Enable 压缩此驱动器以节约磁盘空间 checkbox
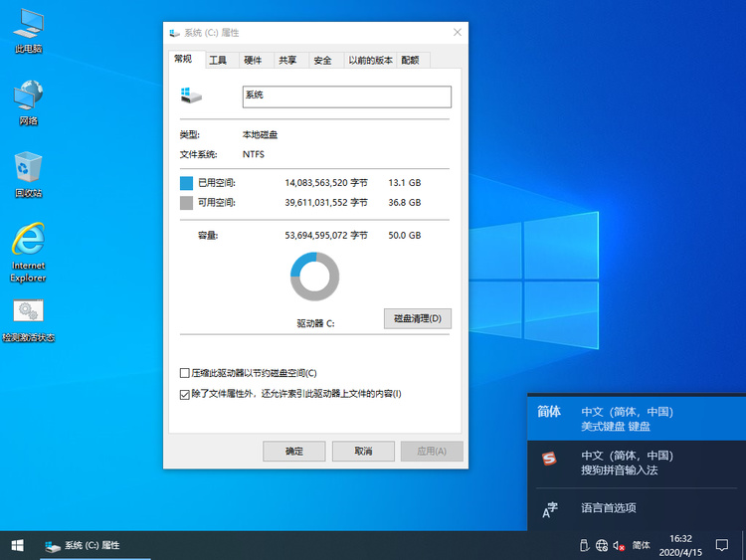This screenshot has width=746, height=560. click(184, 373)
